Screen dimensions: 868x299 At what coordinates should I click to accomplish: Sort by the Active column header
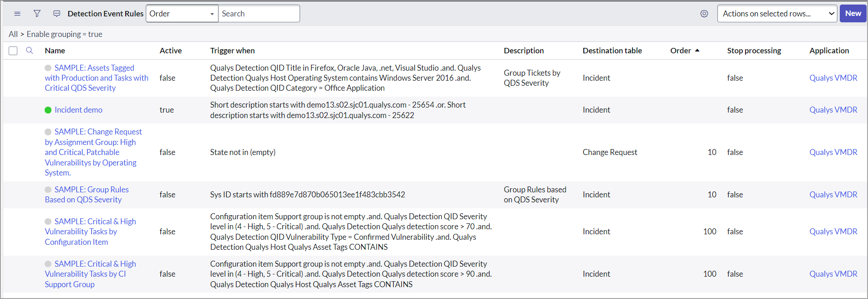(x=171, y=51)
